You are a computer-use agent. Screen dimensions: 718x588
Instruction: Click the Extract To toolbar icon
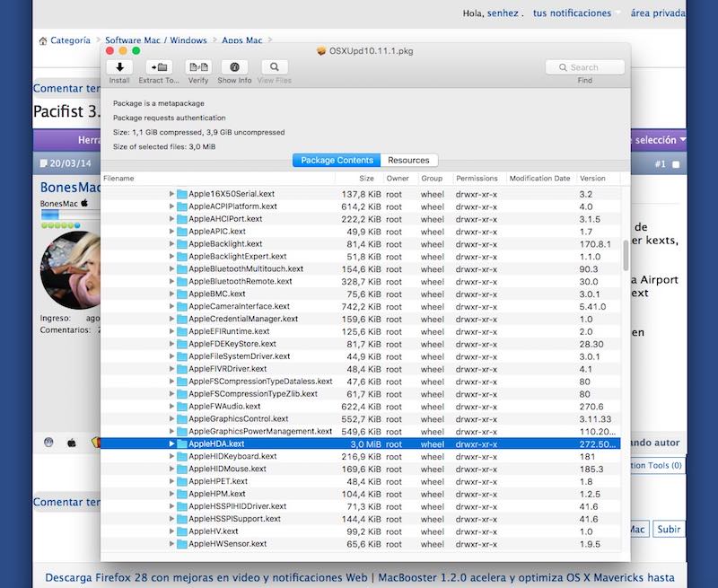[x=159, y=67]
